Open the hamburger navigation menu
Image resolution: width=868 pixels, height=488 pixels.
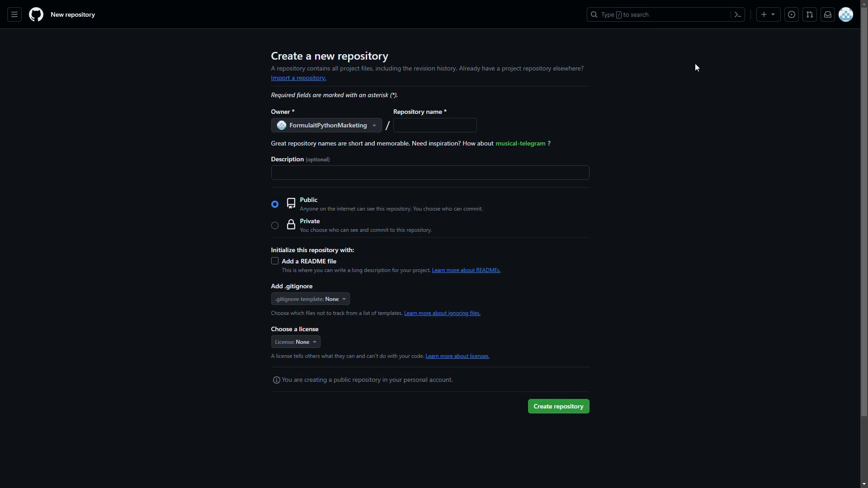click(14, 14)
